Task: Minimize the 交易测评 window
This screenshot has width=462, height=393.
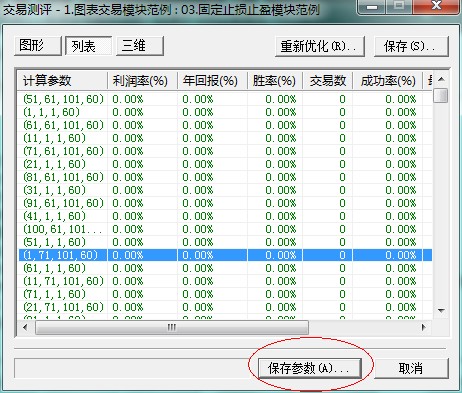Action: 372,6
